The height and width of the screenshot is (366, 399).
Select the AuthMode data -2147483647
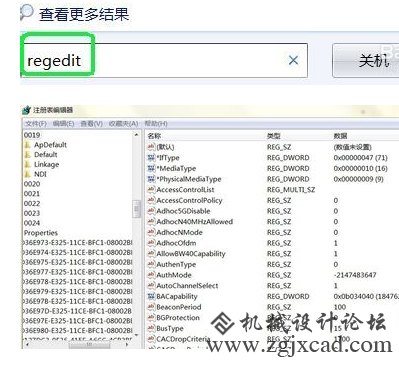355,275
